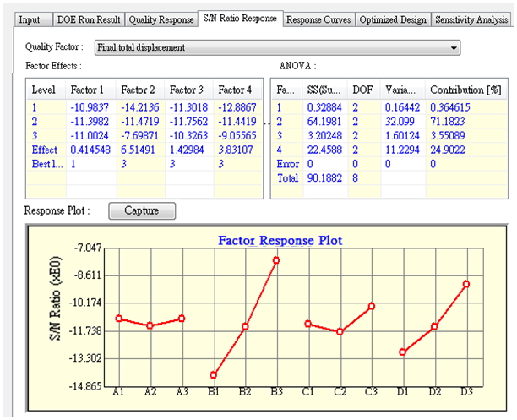This screenshot has width=517, height=420.
Task: Select contribution value 24.9022
Action: [448, 150]
